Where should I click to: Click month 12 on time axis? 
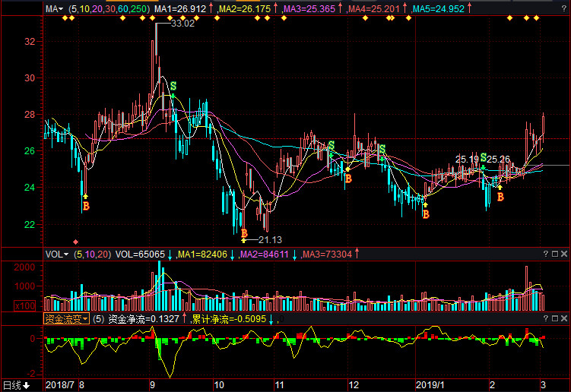coord(354,385)
